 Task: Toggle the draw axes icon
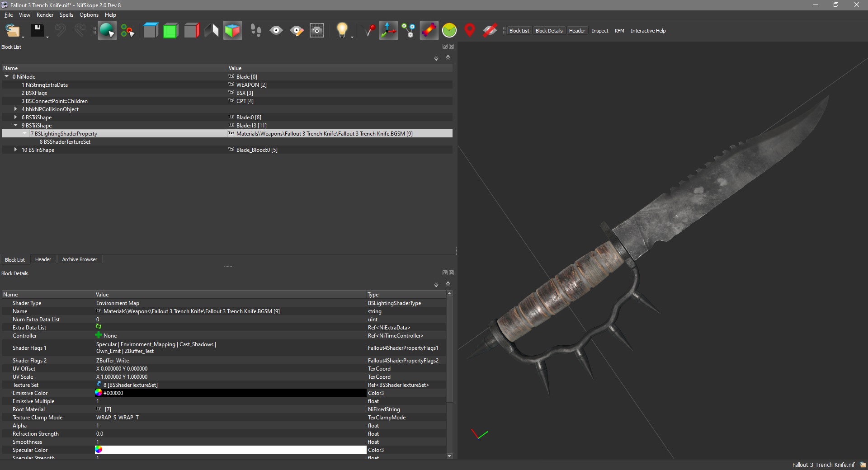388,31
